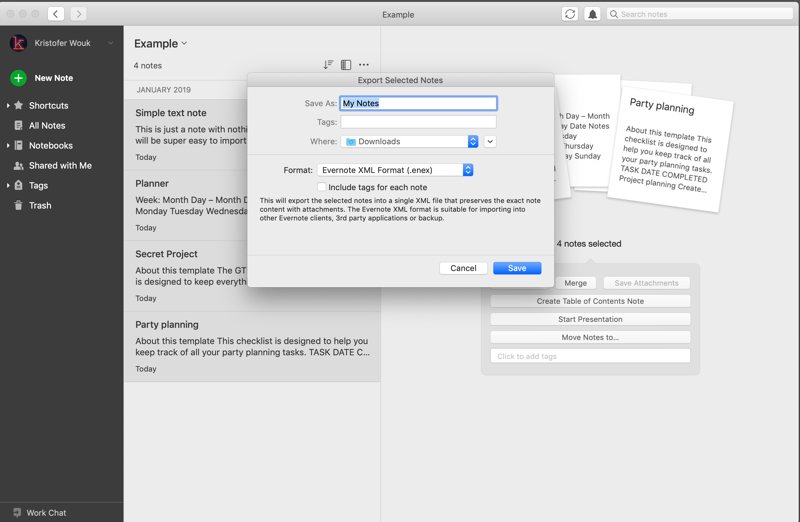Expand the save dialog with the chevron button
This screenshot has width=800, height=522.
[x=490, y=141]
